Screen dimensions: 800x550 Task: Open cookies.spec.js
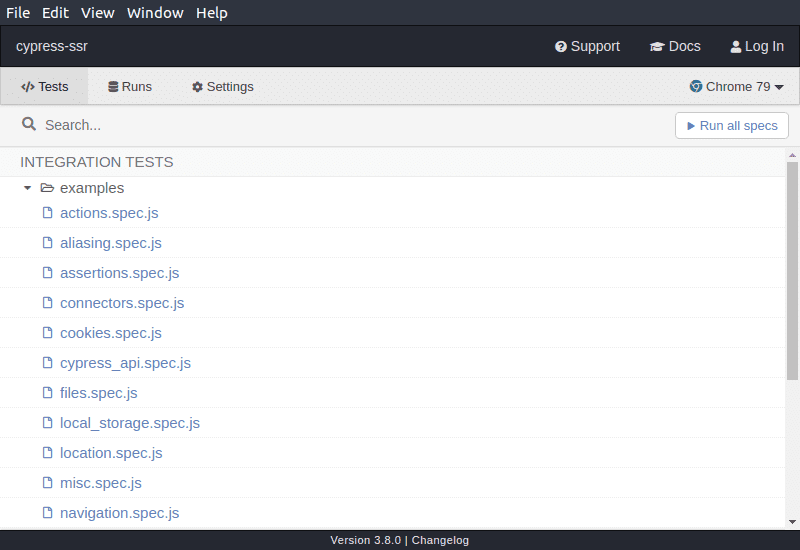(x=111, y=333)
